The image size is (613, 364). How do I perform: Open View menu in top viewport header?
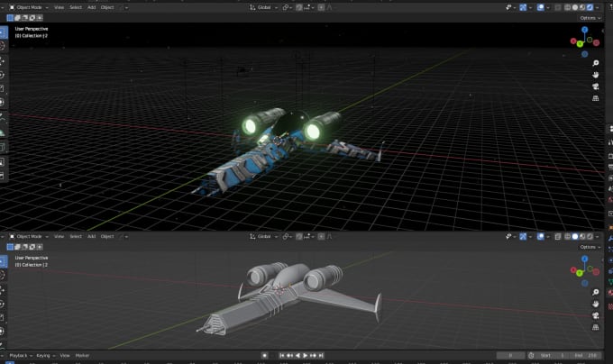[x=59, y=7]
